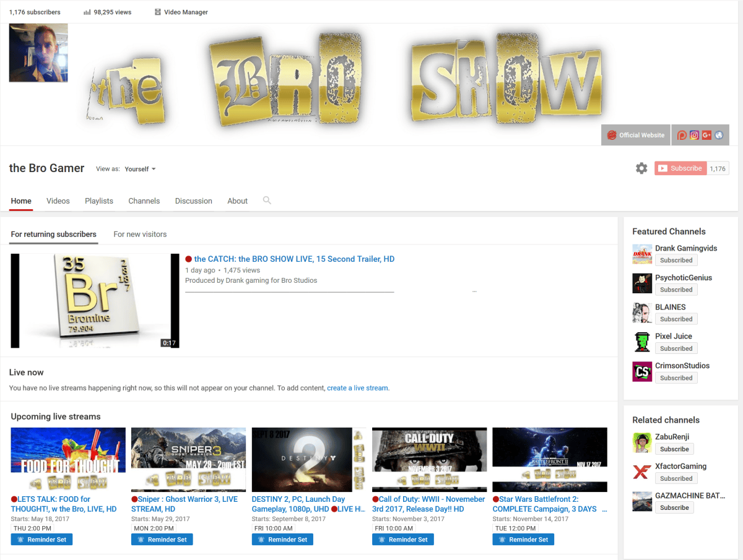The height and width of the screenshot is (560, 743).
Task: Open Food For Thought stream thumbnail
Action: pyautogui.click(x=68, y=459)
